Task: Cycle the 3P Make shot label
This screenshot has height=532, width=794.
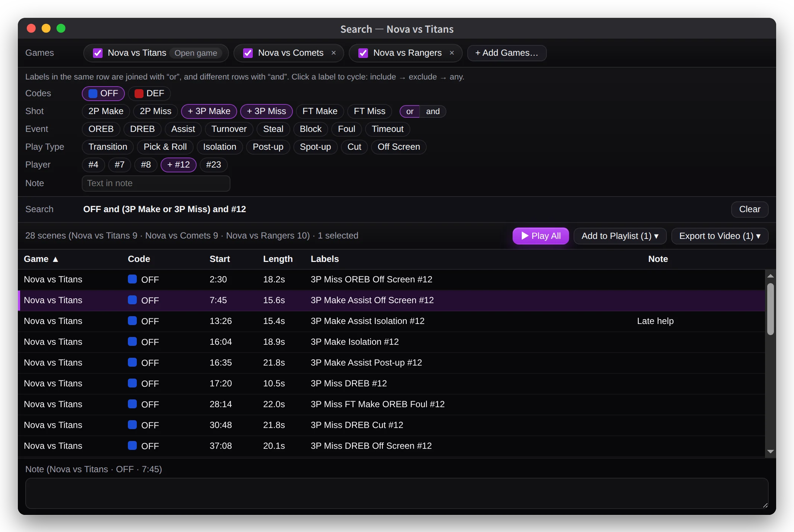Action: (x=209, y=111)
